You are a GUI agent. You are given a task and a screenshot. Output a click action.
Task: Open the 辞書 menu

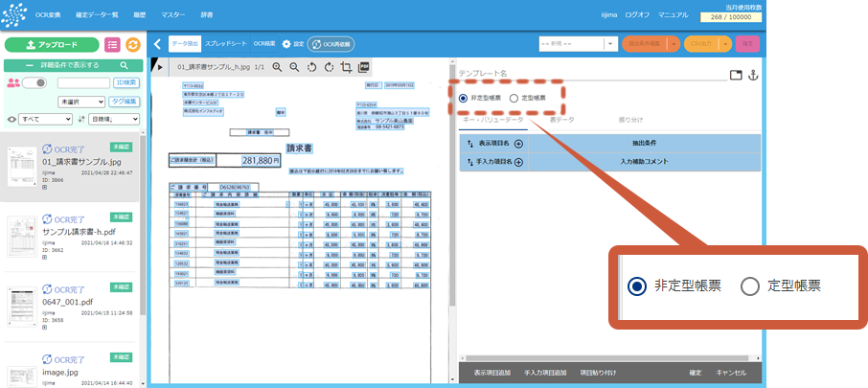(207, 15)
